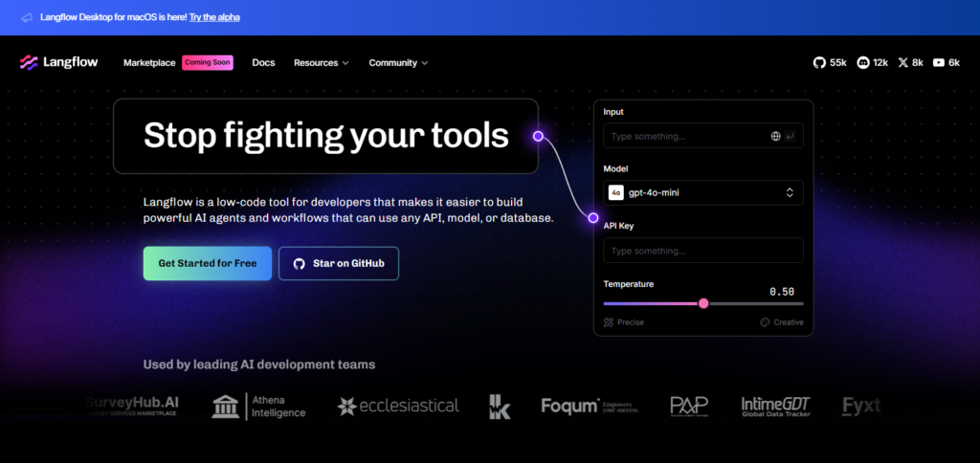Click the Precise label
Screen dimensions: 980x463
[631, 322]
